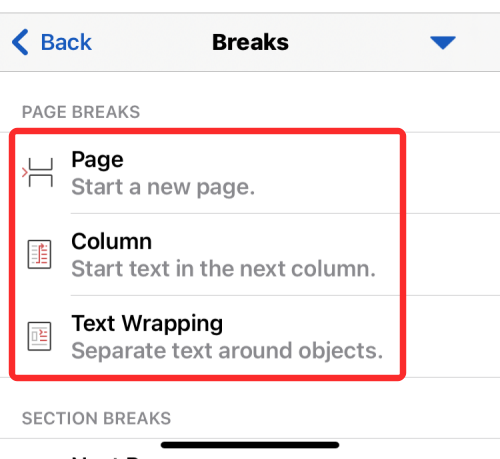Go back using the Back label
Viewport: 500px width, 459px height.
[x=66, y=42]
